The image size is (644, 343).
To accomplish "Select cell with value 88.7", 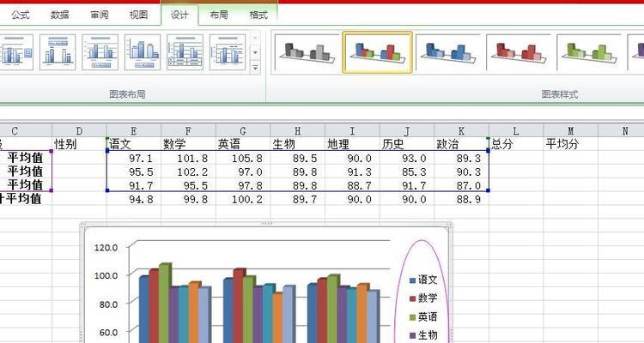I will coord(352,185).
